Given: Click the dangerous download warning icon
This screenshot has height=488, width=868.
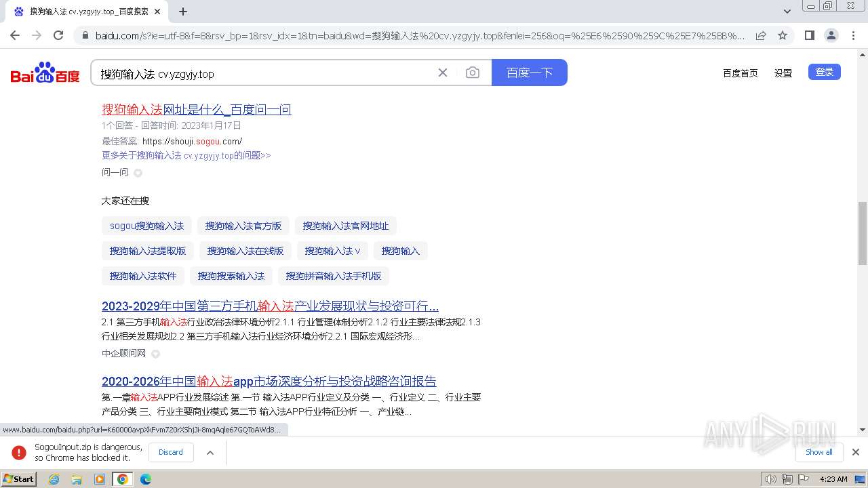Looking at the screenshot, I should pos(19,452).
